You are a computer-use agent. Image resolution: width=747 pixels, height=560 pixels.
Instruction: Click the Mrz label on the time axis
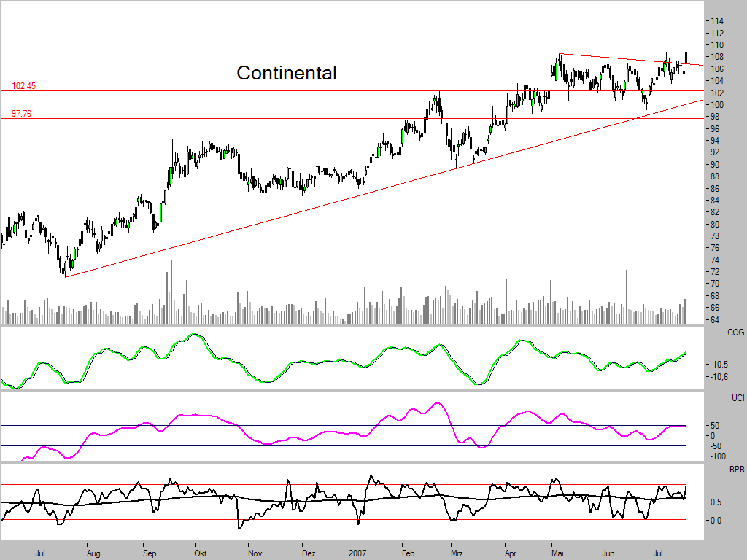(458, 554)
